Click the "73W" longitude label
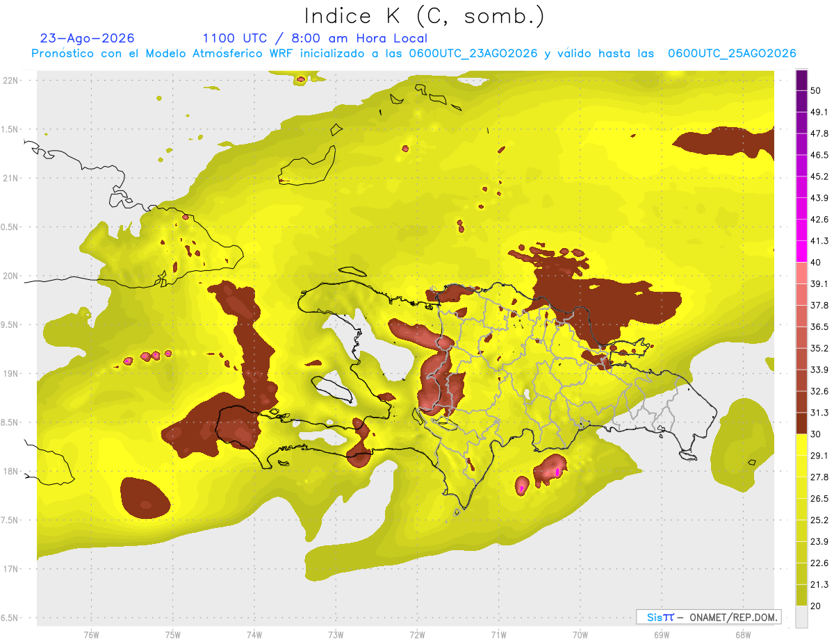834x644 pixels. 336,634
